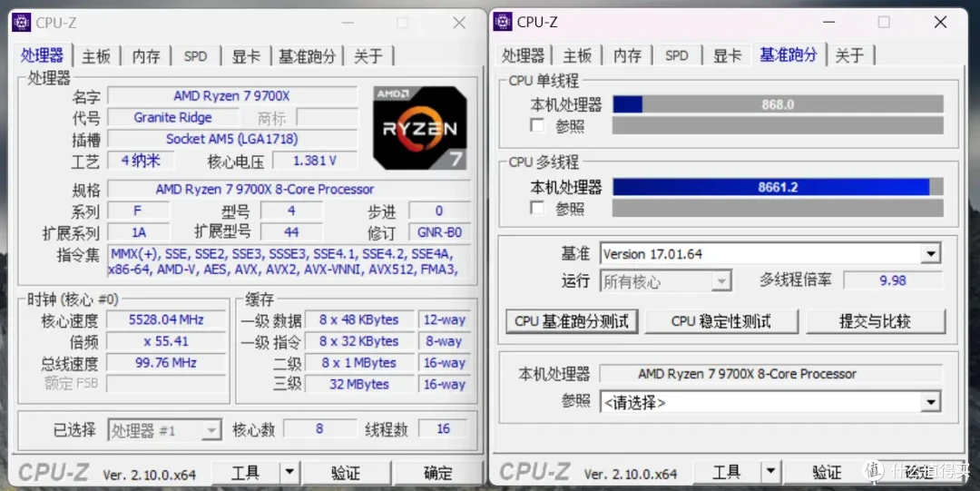Minimize the right CPU-Z window
Image resolution: width=980 pixels, height=491 pixels.
(x=828, y=23)
